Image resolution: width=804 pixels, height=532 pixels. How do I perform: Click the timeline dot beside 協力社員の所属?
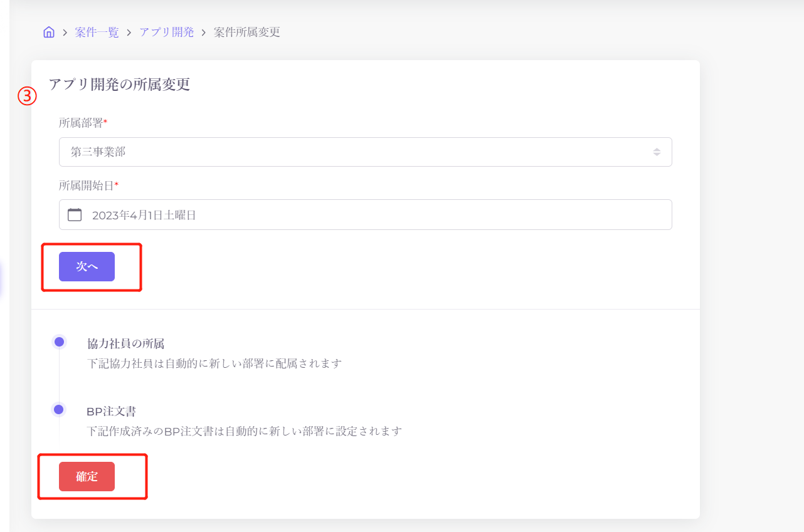[59, 342]
